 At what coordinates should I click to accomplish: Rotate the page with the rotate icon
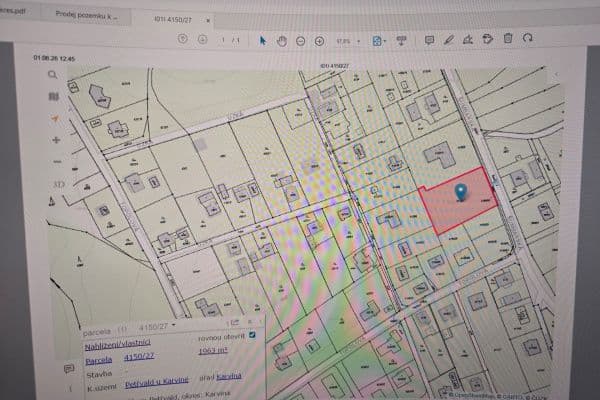click(528, 38)
